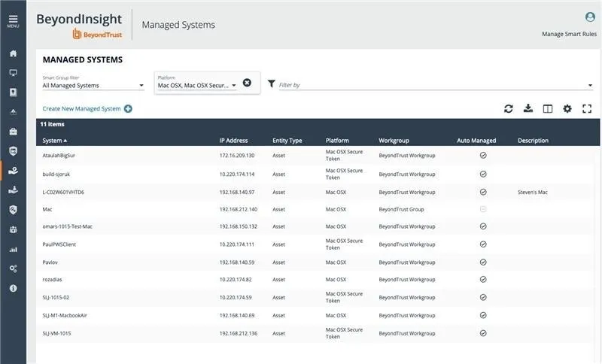The image size is (602, 364).
Task: Click the briefcase icon in sidebar
Action: pos(13,132)
